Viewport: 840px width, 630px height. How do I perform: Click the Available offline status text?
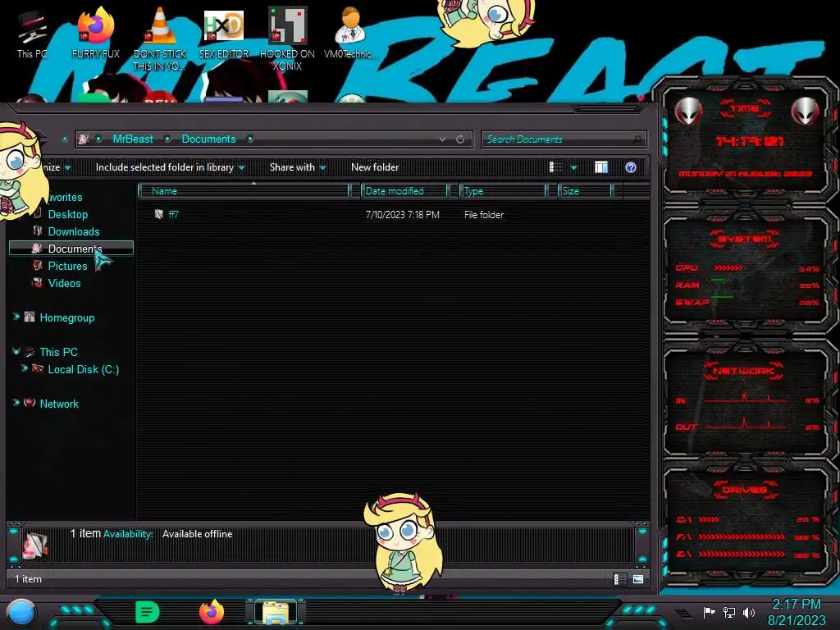(197, 533)
